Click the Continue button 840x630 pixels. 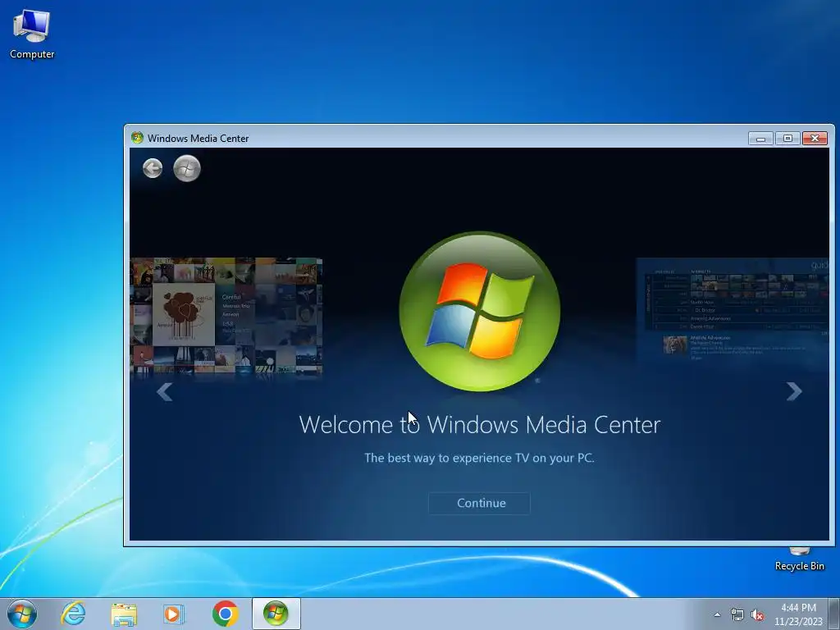(479, 503)
